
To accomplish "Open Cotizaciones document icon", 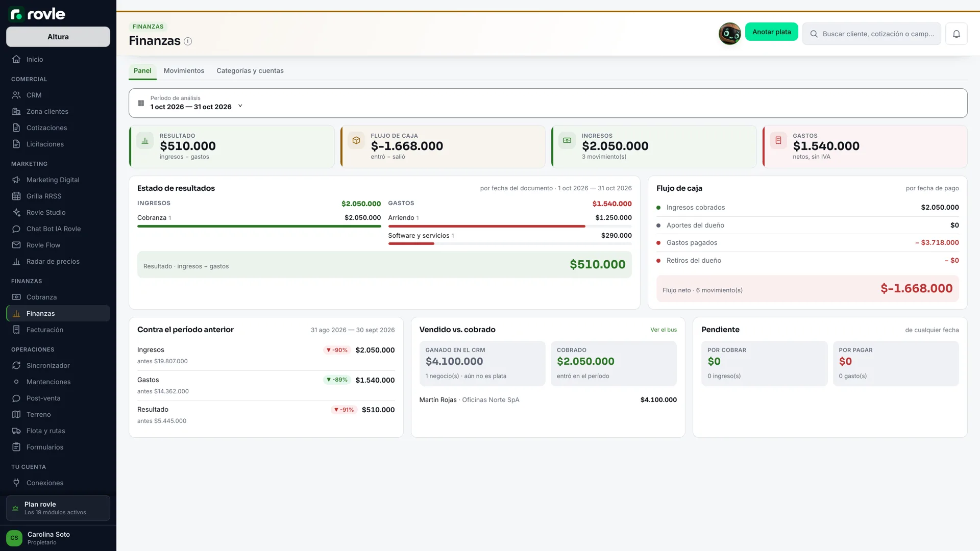I will [x=16, y=128].
